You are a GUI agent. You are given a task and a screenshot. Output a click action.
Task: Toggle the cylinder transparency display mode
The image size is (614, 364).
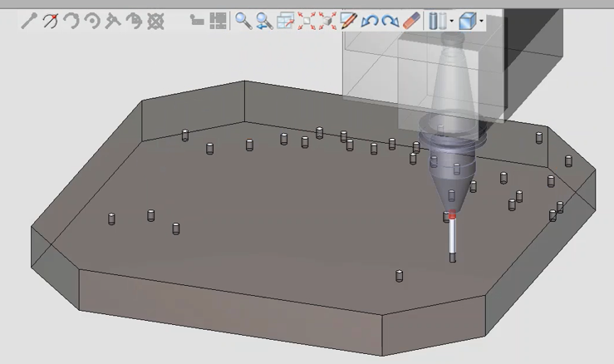(x=437, y=21)
